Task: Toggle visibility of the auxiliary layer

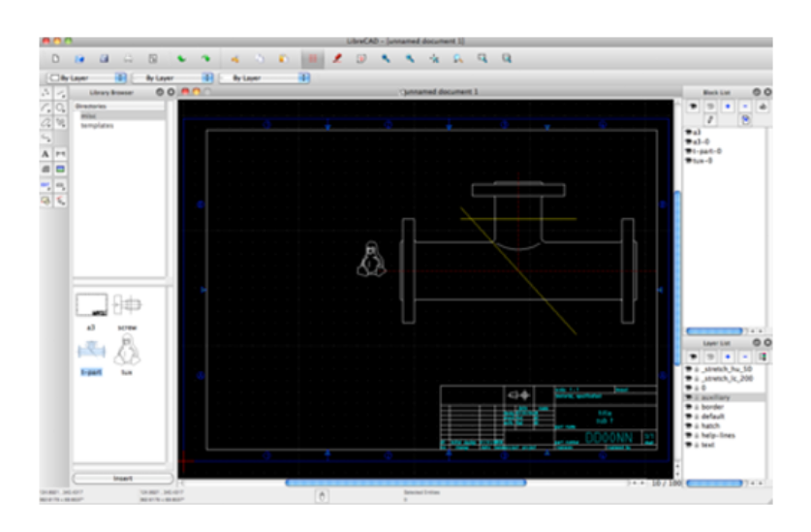Action: [x=689, y=397]
